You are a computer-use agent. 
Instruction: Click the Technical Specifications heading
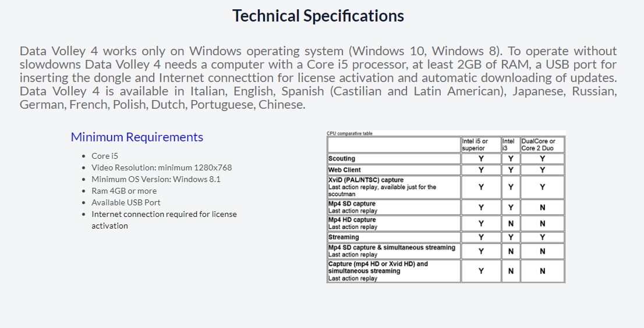(x=319, y=16)
